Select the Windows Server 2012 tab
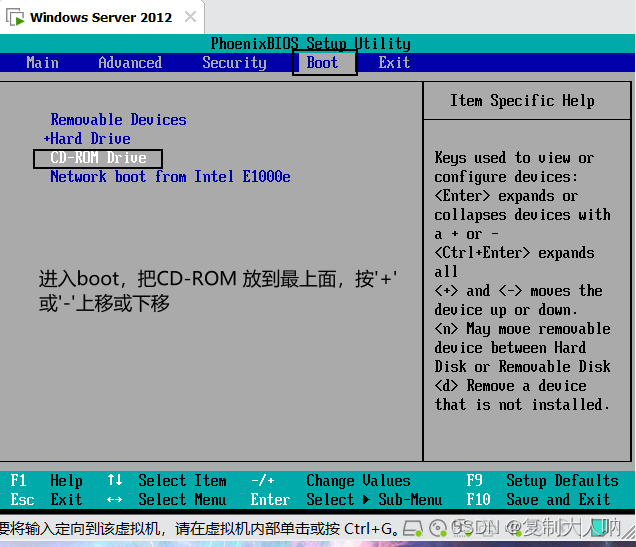The image size is (636, 547). (101, 17)
